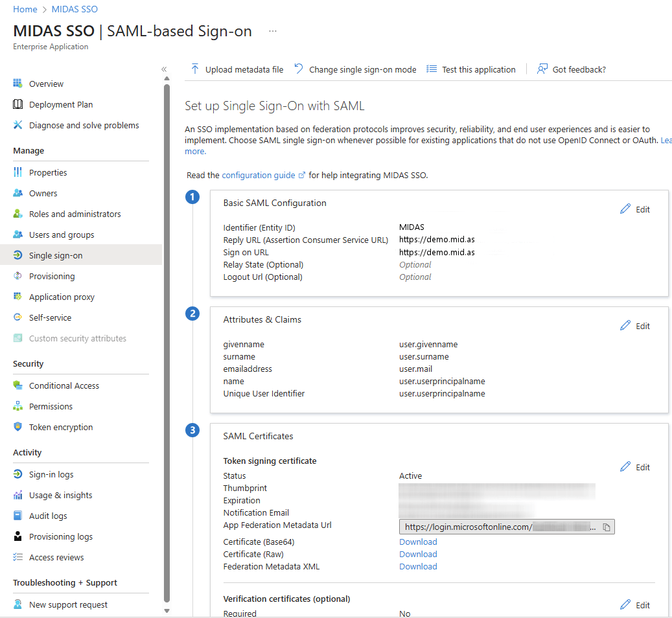The width and height of the screenshot is (672, 618).
Task: Open the ellipsis menu beside the page title
Action: pyautogui.click(x=272, y=30)
